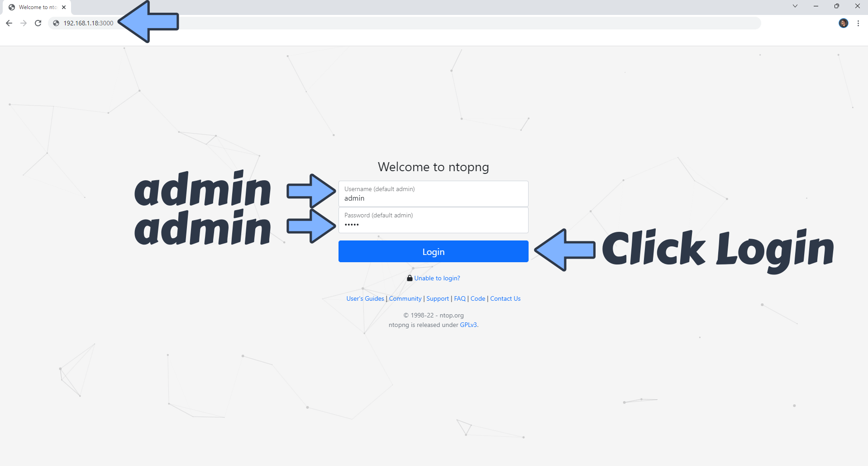Open the tab search chevron
This screenshot has height=466, width=868.
click(x=795, y=6)
